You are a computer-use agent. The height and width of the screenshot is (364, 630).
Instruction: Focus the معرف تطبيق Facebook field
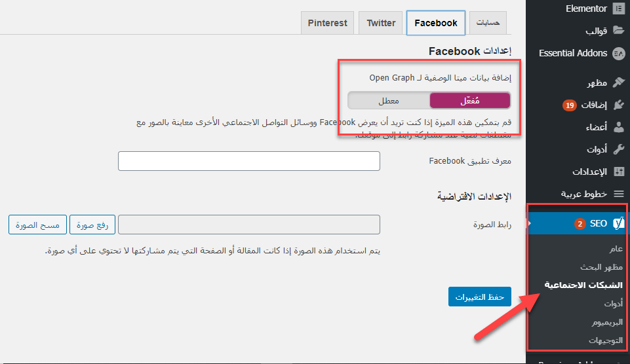pos(249,161)
